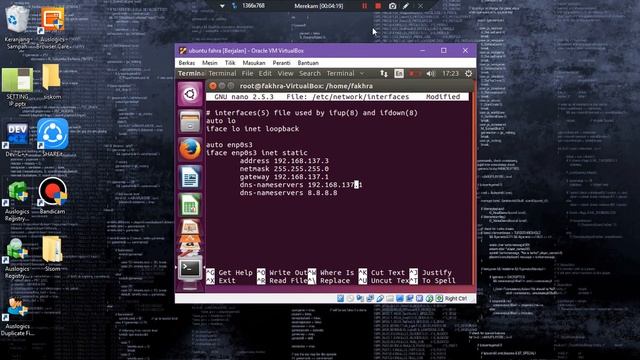Viewport: 640px width, 360px height.
Task: Click the 17:23 clock in Ubuntu panel
Action: (450, 73)
